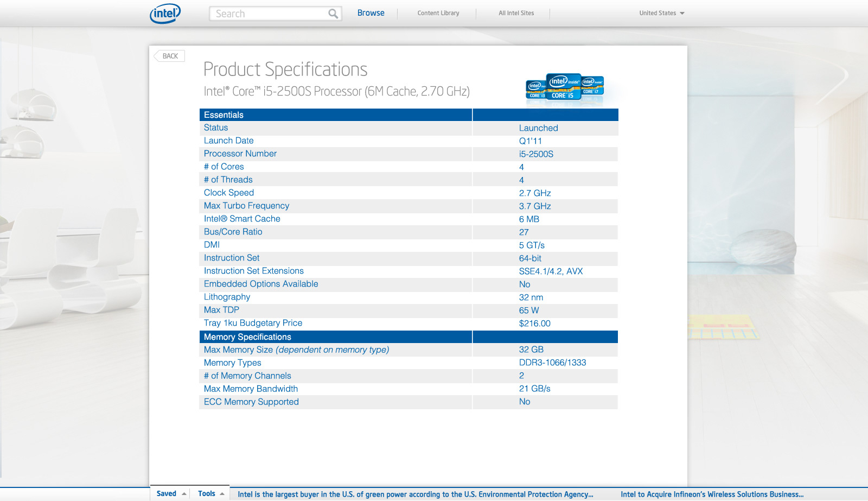This screenshot has height=501, width=868.
Task: Click the Instruction Set Extensions label
Action: click(x=254, y=271)
